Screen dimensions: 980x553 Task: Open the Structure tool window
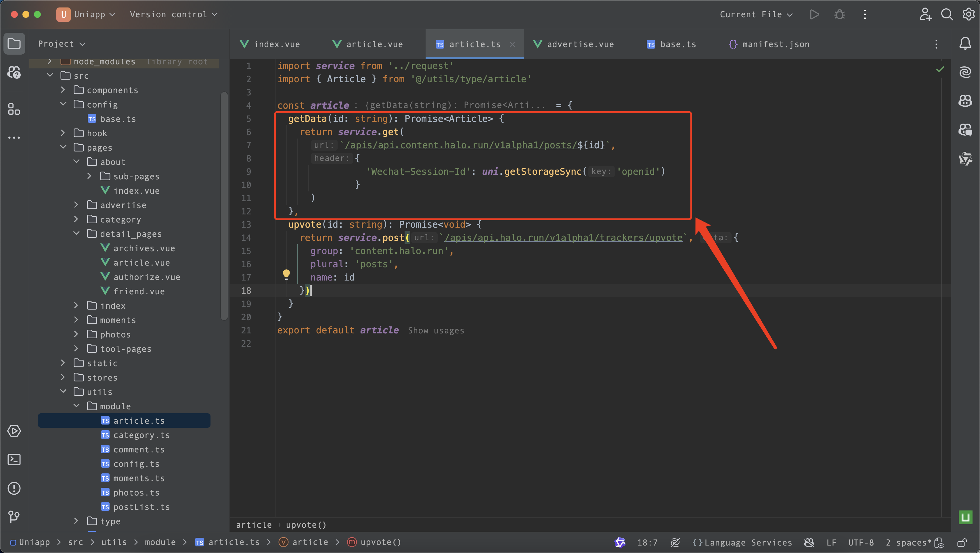(14, 110)
